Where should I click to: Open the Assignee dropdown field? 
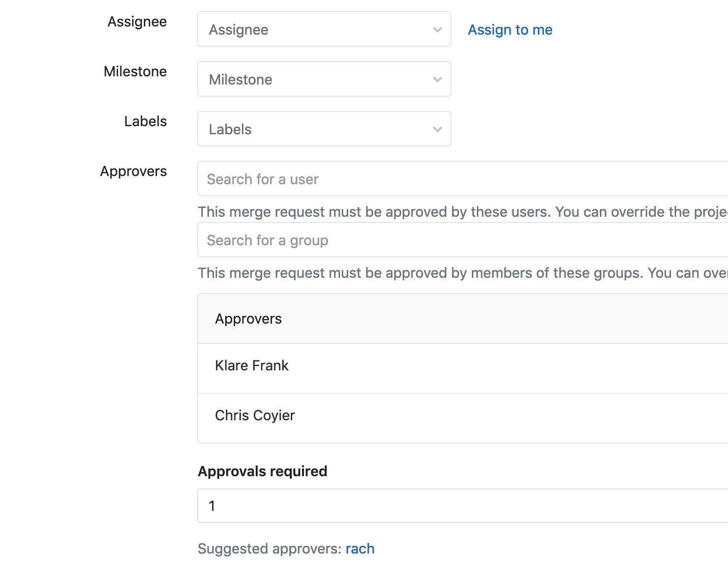point(315,30)
